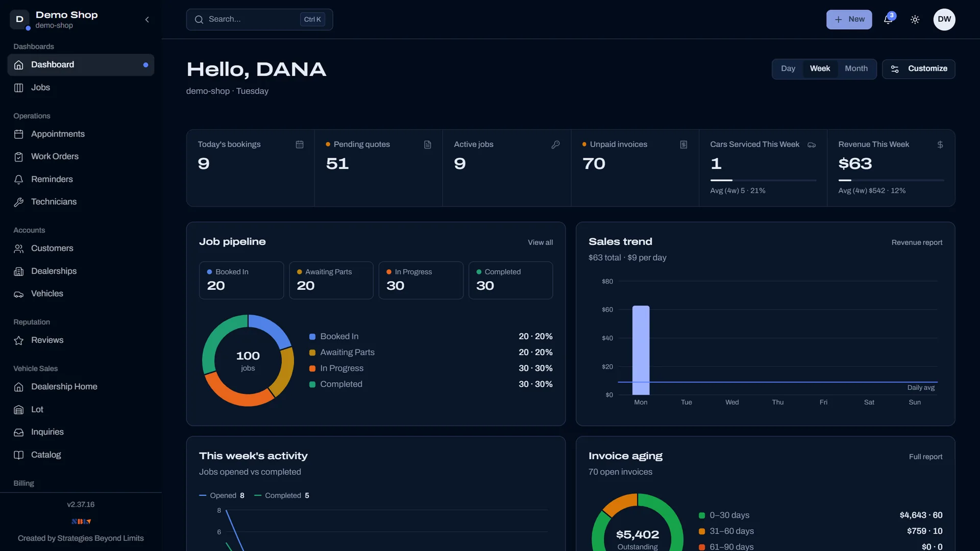Click document icon on Pending quotes card
This screenshot has width=980, height=551.
[428, 145]
